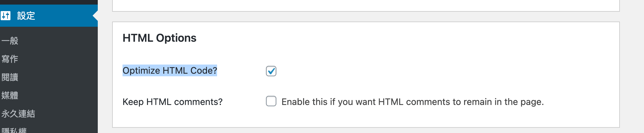Click the empty panel above HTML Options
Screen dimensions: 644x133
pyautogui.click(x=365, y=5)
